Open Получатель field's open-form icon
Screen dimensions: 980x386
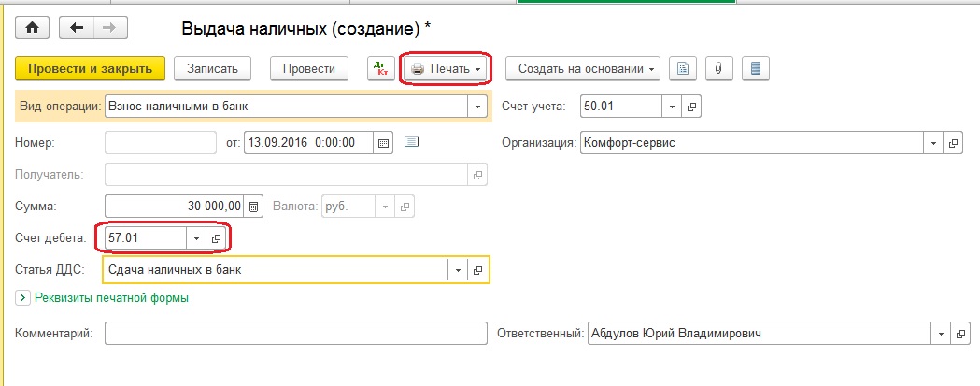click(477, 175)
